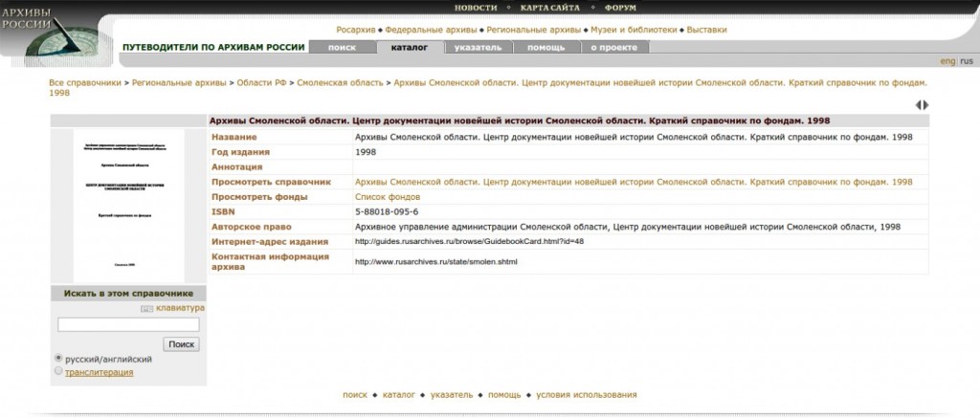The width and height of the screenshot is (980, 418).
Task: Click the Название row label
Action: pyautogui.click(x=234, y=137)
